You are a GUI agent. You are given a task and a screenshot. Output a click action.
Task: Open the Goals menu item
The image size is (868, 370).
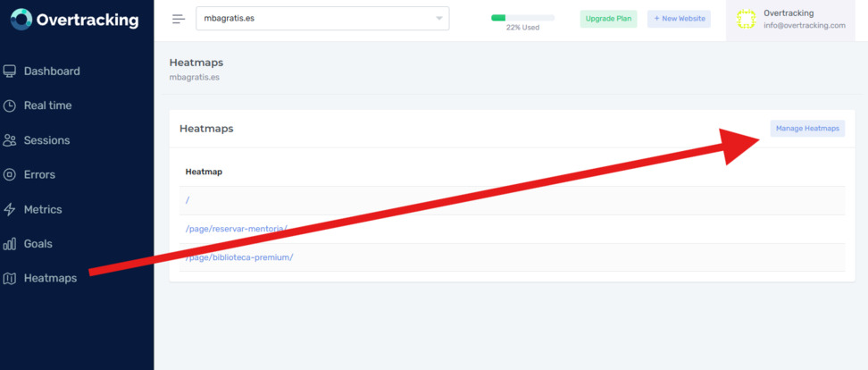[x=38, y=244]
